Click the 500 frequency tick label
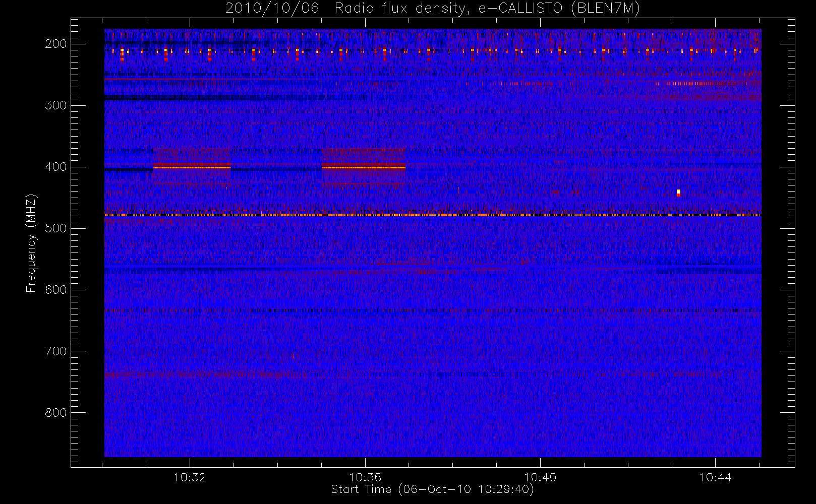The height and width of the screenshot is (504, 816). 56,228
